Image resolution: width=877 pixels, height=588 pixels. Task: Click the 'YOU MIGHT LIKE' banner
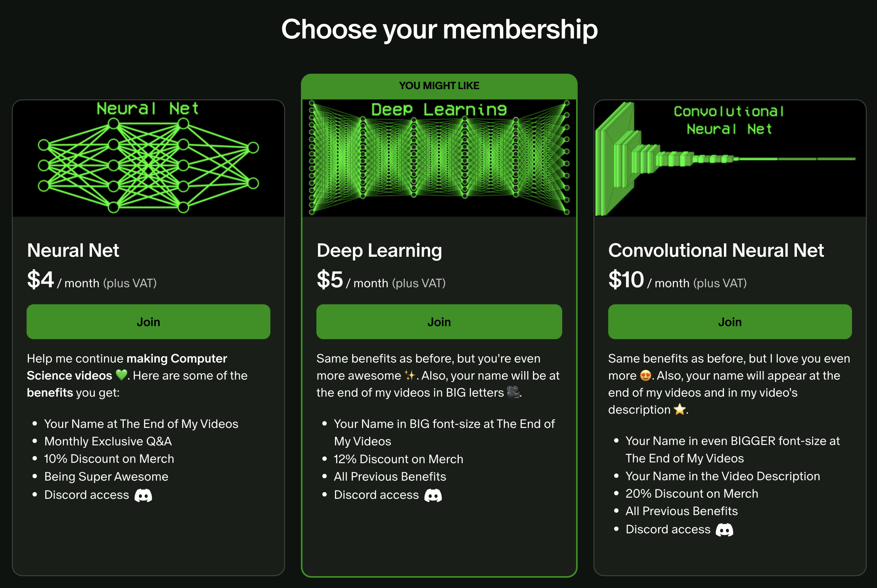(439, 86)
